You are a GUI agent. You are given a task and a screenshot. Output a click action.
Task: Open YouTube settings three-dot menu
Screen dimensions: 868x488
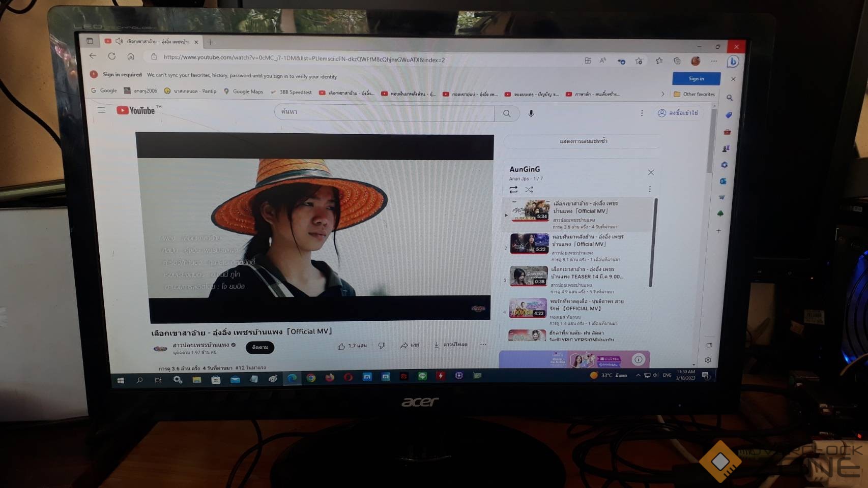pos(642,113)
